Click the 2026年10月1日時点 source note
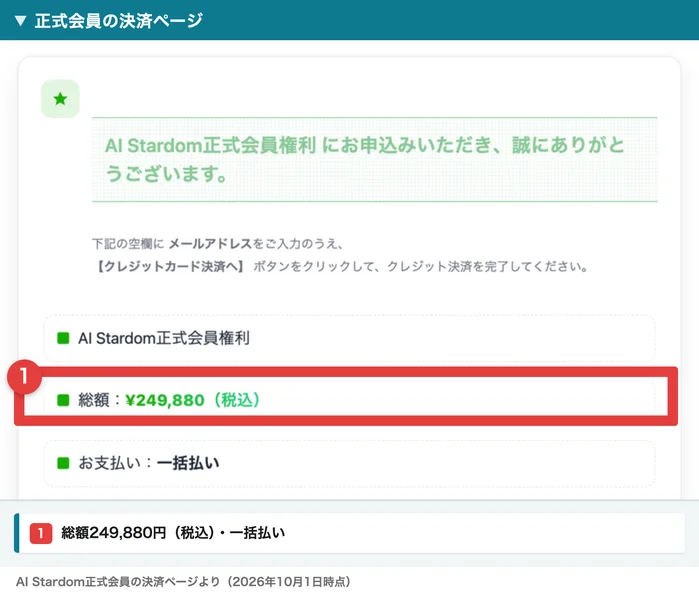Image resolution: width=699 pixels, height=600 pixels. 183,582
